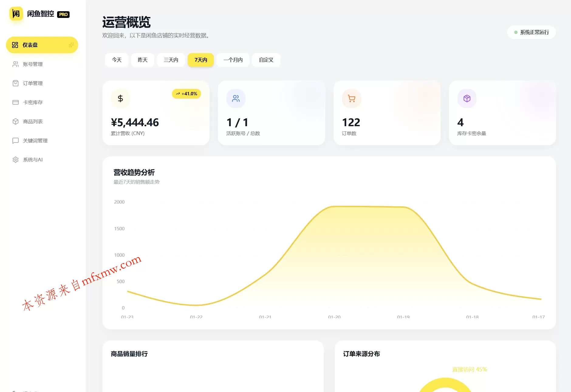Click the sparkle icon on 仪表盘 item
Viewport: 571px width, 392px height.
[71, 45]
